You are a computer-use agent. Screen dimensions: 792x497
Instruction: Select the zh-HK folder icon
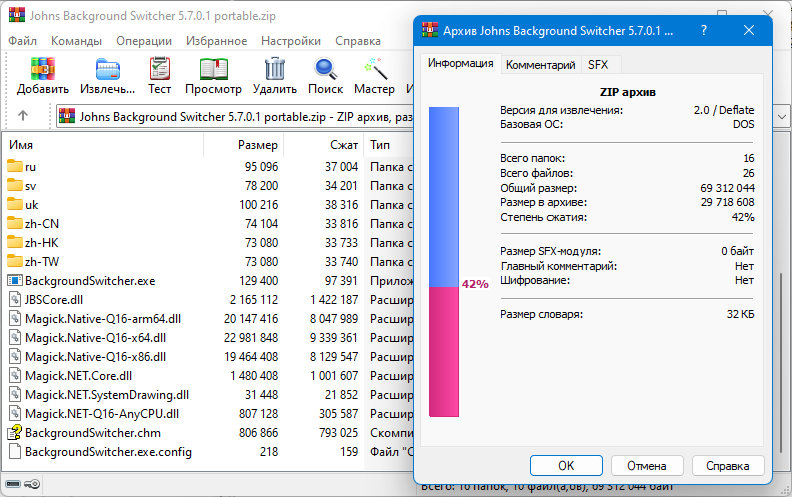point(15,242)
